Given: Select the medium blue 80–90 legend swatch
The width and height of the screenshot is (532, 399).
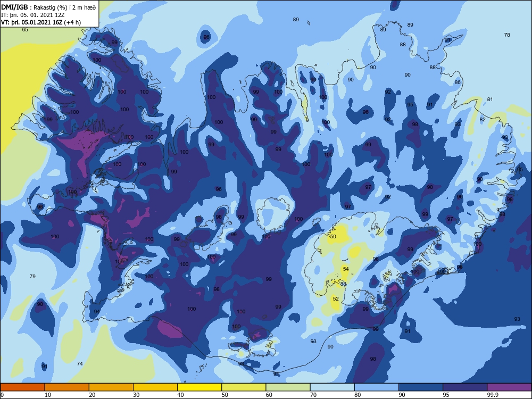Looking at the screenshot, I should (x=377, y=387).
